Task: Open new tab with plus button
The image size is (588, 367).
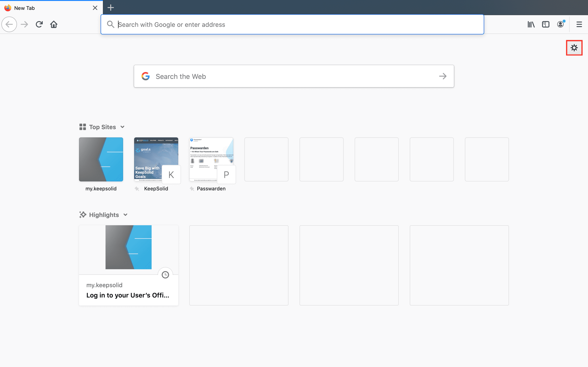Action: (111, 8)
